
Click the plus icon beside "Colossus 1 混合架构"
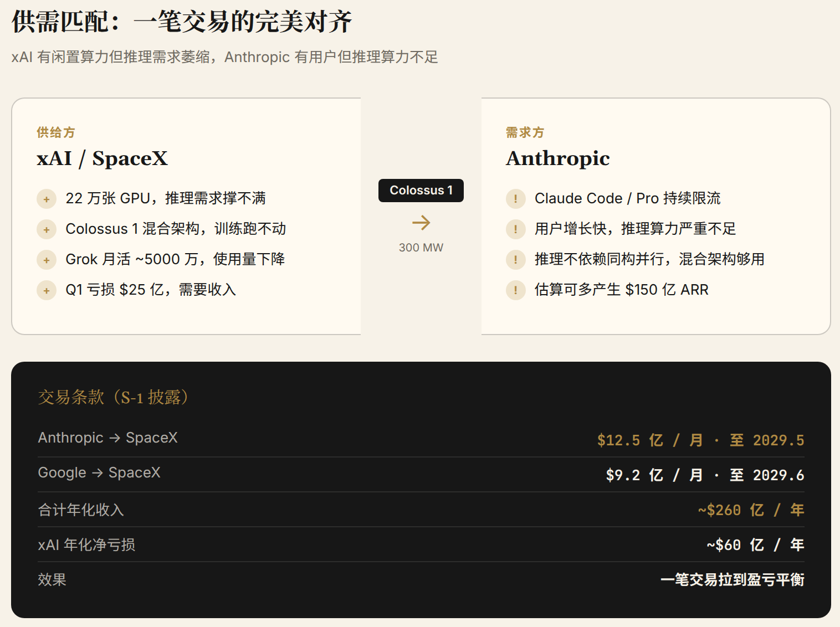tap(47, 229)
